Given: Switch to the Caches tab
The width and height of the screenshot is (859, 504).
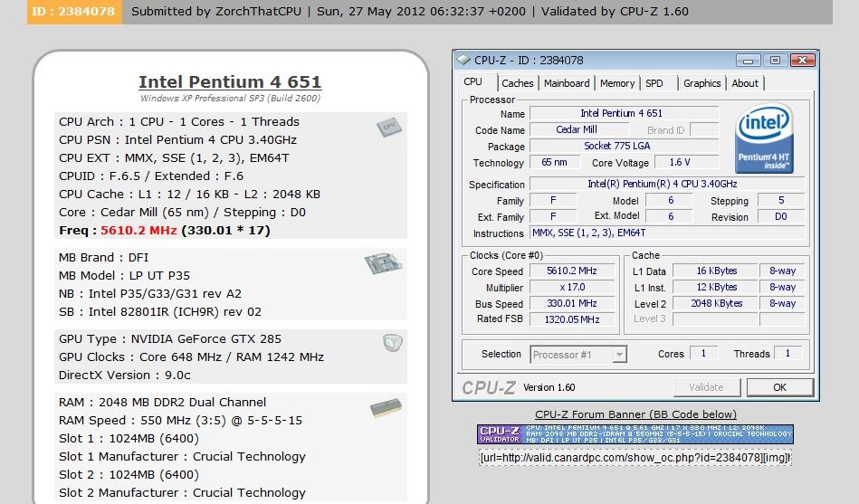Looking at the screenshot, I should (517, 83).
